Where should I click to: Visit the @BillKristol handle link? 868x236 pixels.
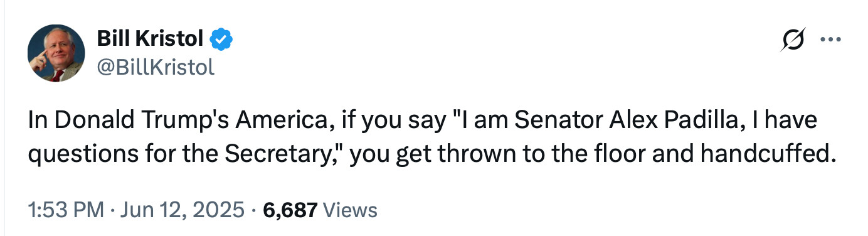(155, 66)
